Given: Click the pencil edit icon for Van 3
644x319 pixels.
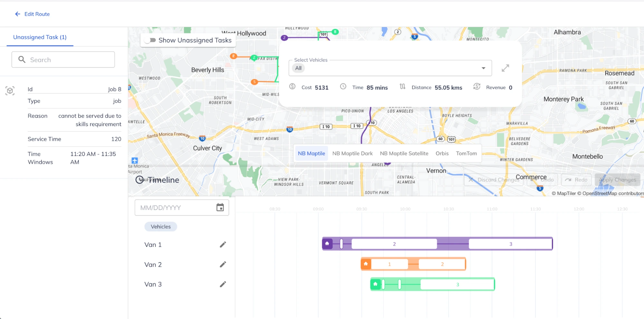Looking at the screenshot, I should [x=223, y=284].
